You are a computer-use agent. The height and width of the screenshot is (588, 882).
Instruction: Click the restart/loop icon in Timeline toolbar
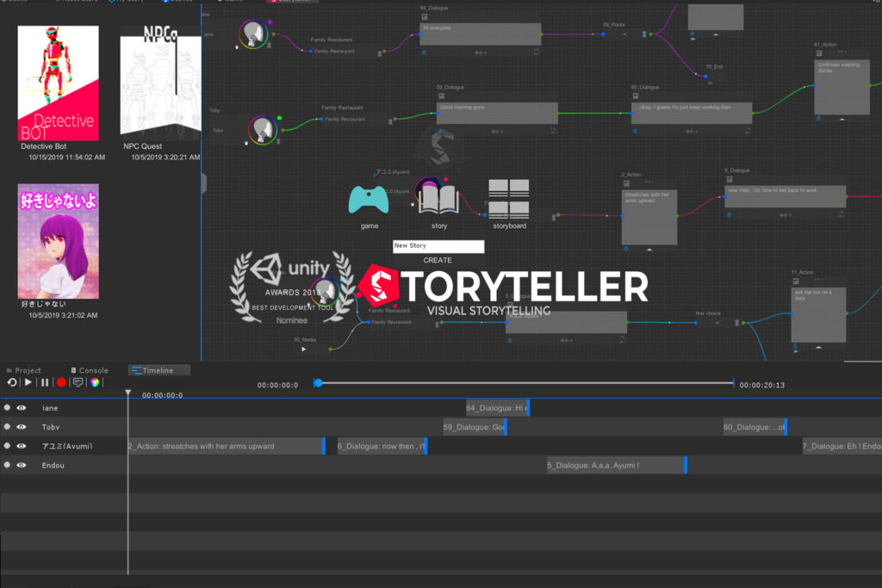[11, 382]
